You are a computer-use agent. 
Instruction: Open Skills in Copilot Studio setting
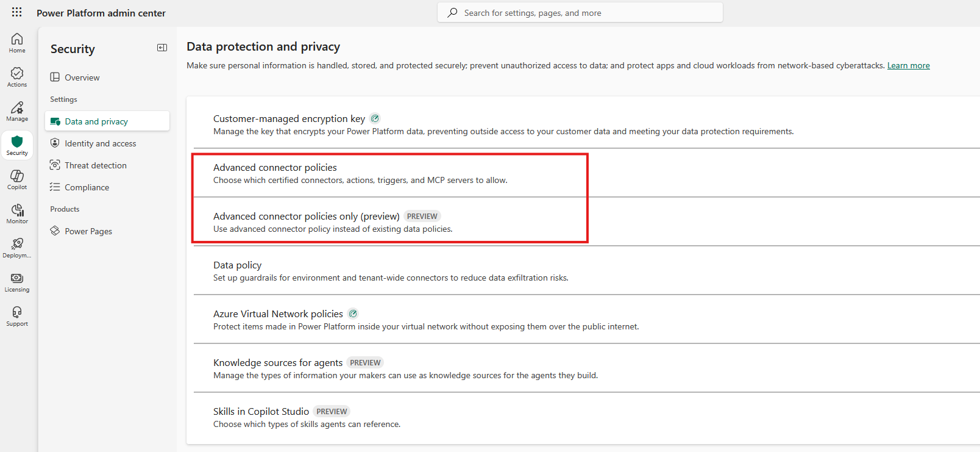(261, 411)
